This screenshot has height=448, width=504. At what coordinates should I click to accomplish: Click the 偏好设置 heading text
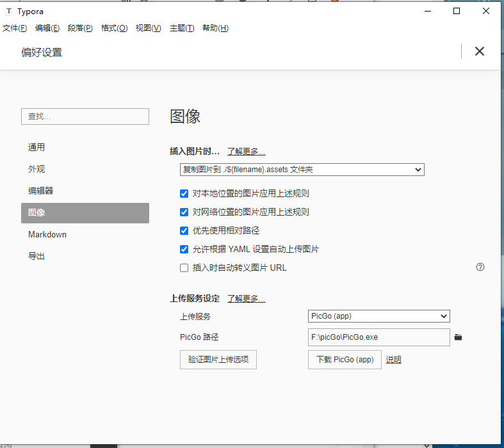click(x=42, y=52)
